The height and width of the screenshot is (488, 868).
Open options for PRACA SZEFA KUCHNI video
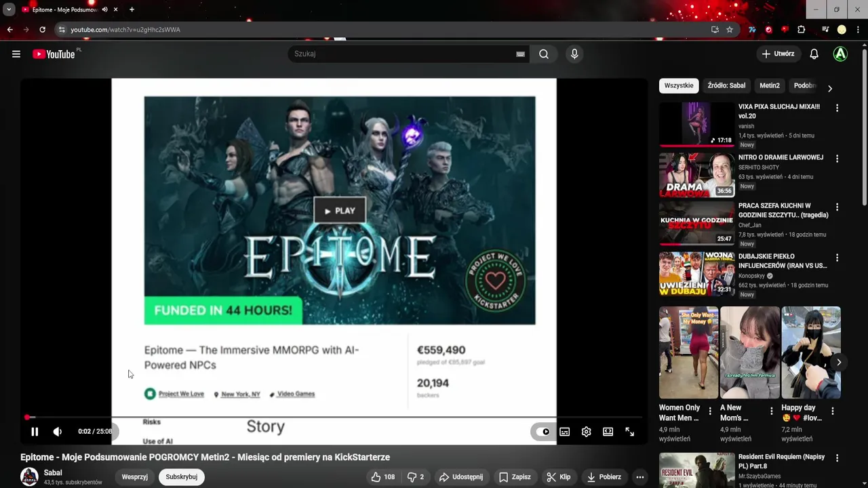tap(837, 207)
